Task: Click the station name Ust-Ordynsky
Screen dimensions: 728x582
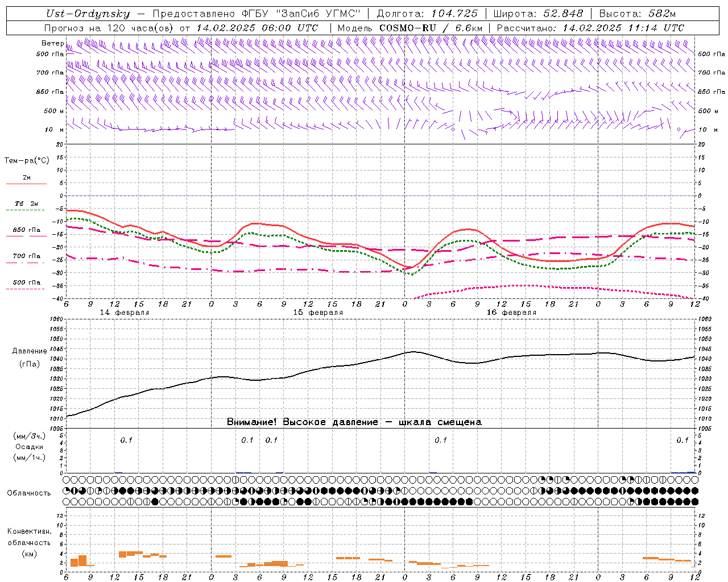Action: coord(88,14)
